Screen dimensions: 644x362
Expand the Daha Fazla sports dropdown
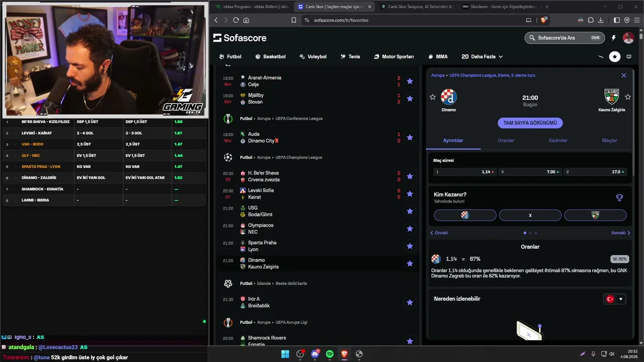[x=482, y=57]
